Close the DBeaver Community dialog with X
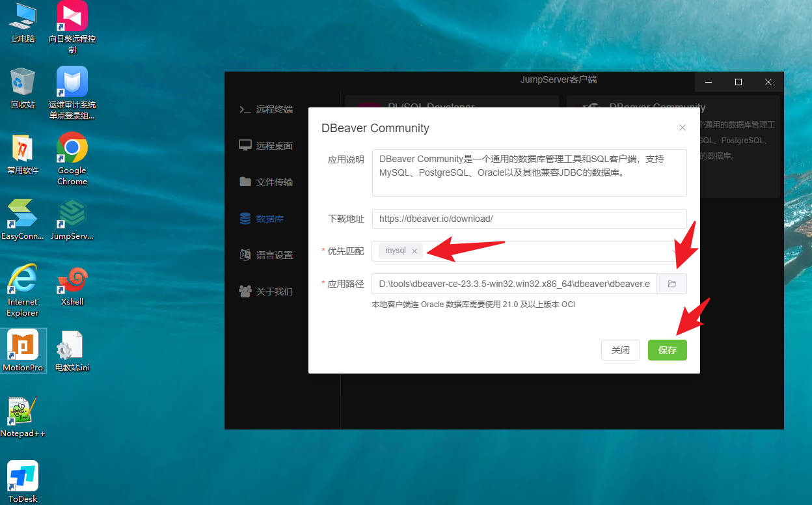This screenshot has width=812, height=505. click(682, 128)
